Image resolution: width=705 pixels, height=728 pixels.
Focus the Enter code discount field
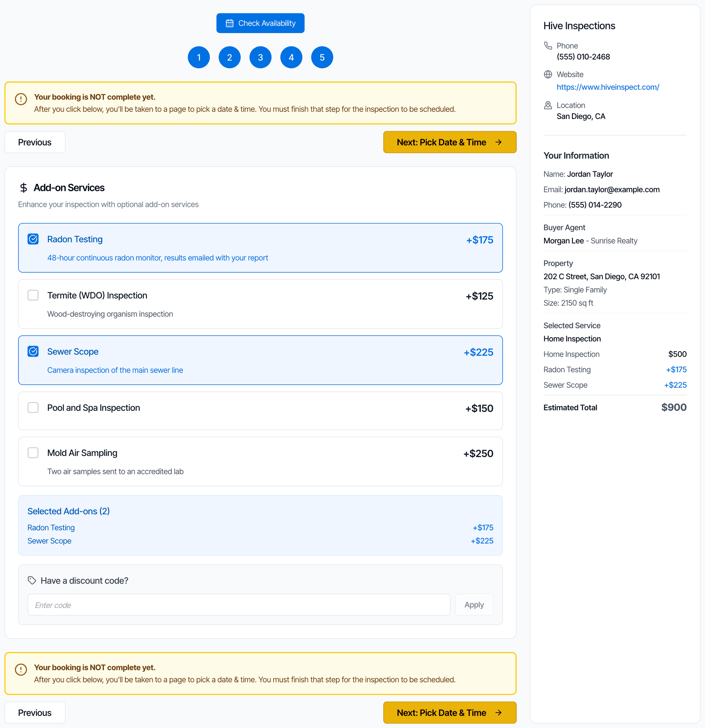click(x=239, y=605)
